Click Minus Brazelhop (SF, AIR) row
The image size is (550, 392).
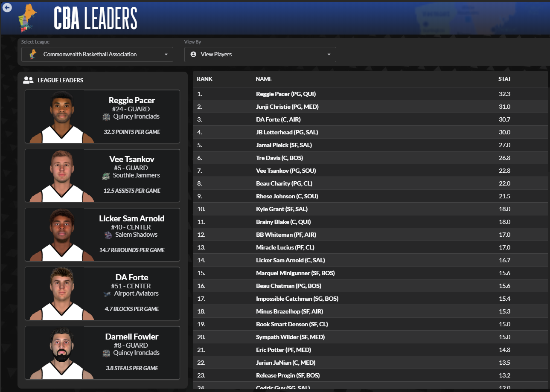pyautogui.click(x=370, y=311)
